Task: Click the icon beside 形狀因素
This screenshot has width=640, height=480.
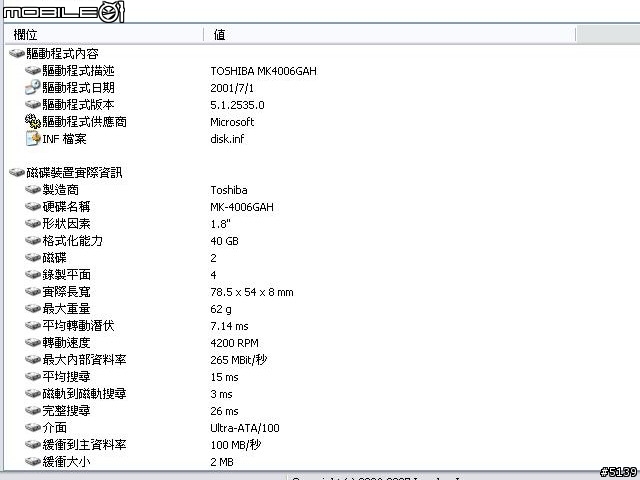Action: click(33, 224)
